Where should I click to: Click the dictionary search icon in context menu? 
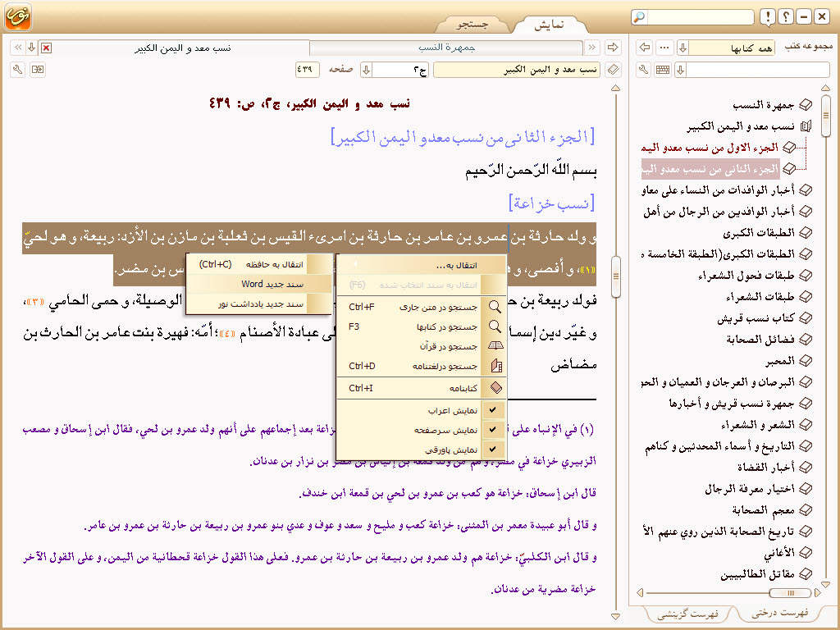point(496,366)
